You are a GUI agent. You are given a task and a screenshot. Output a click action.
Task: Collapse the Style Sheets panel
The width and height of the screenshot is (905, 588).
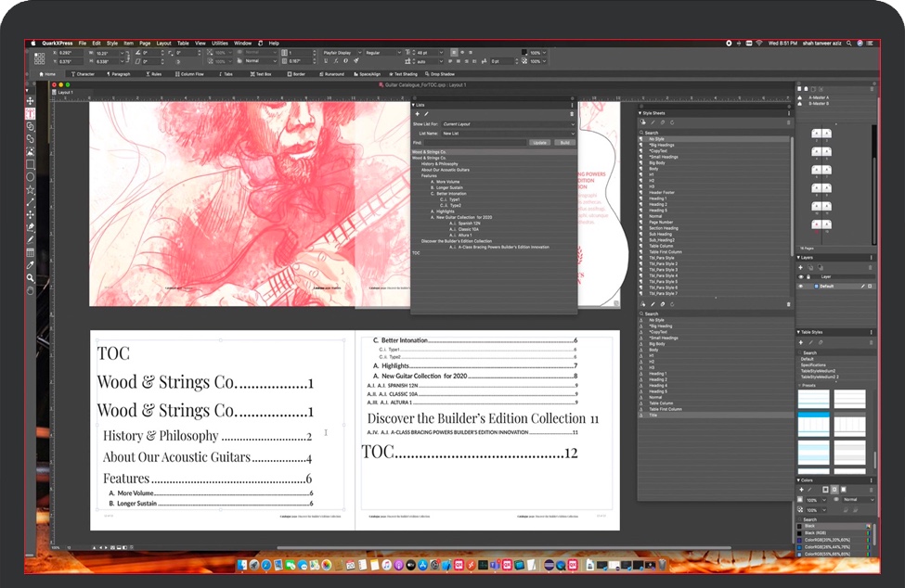click(x=640, y=113)
